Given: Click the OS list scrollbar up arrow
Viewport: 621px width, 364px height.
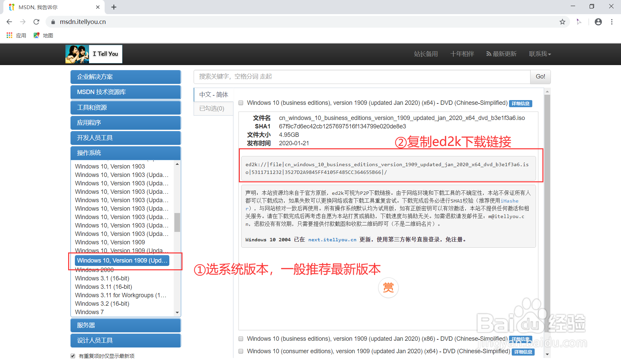Looking at the screenshot, I should [177, 164].
